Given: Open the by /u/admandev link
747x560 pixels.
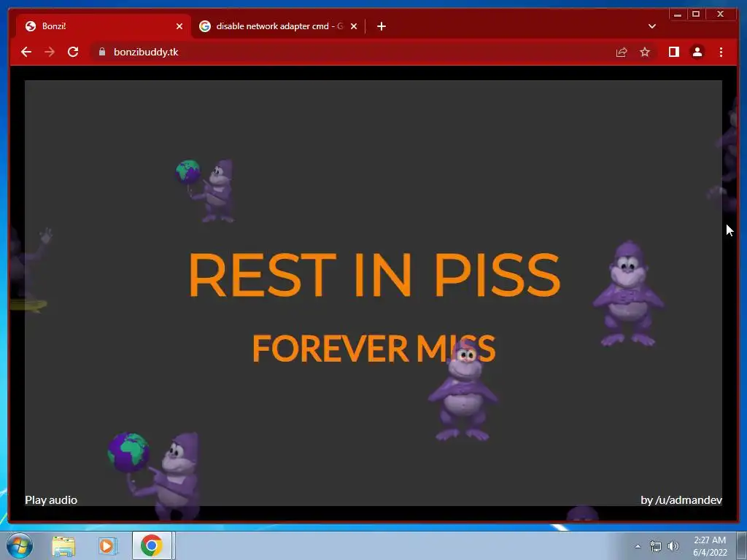Looking at the screenshot, I should 681,500.
